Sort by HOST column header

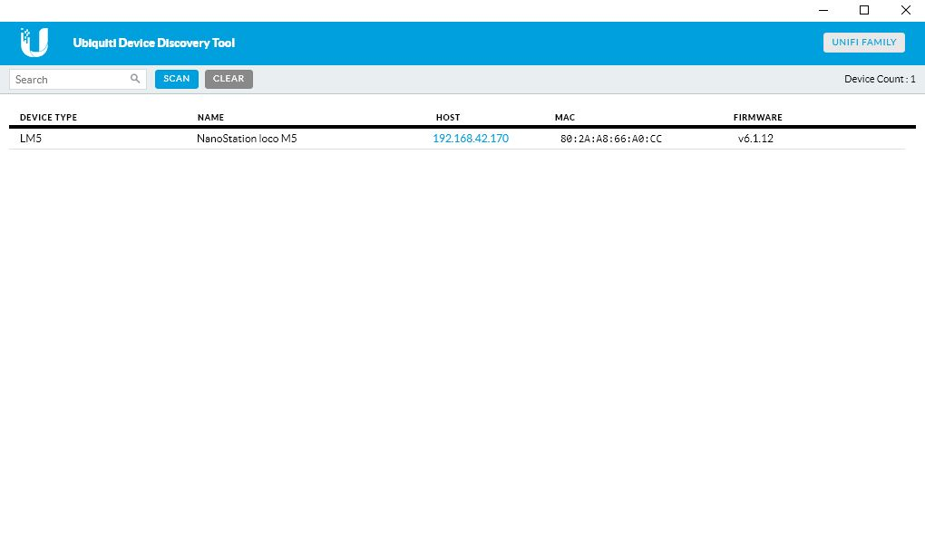pos(448,117)
